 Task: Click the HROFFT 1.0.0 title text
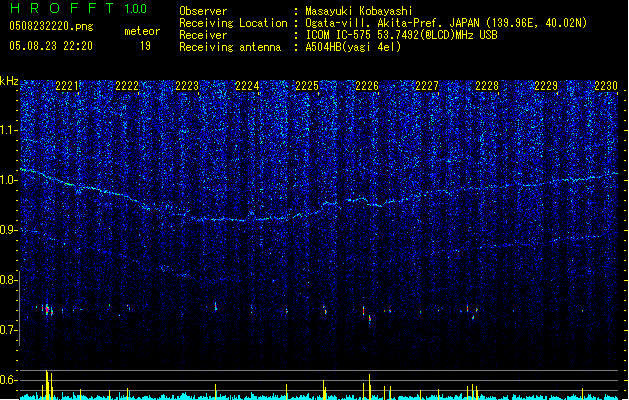78,8
